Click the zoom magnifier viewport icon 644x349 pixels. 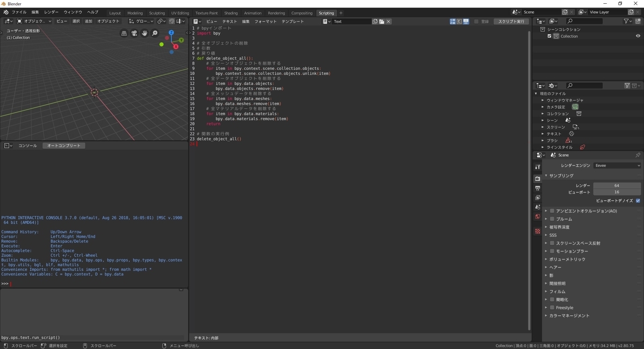(x=155, y=33)
